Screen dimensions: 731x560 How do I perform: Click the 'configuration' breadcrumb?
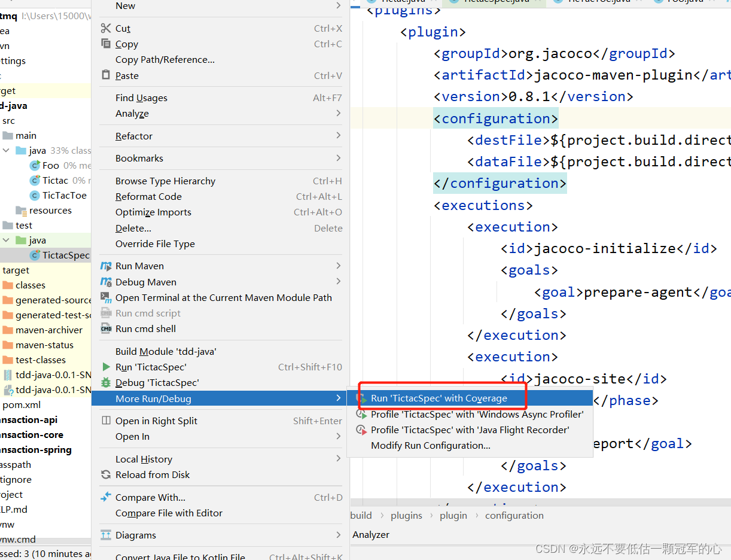pyautogui.click(x=514, y=515)
